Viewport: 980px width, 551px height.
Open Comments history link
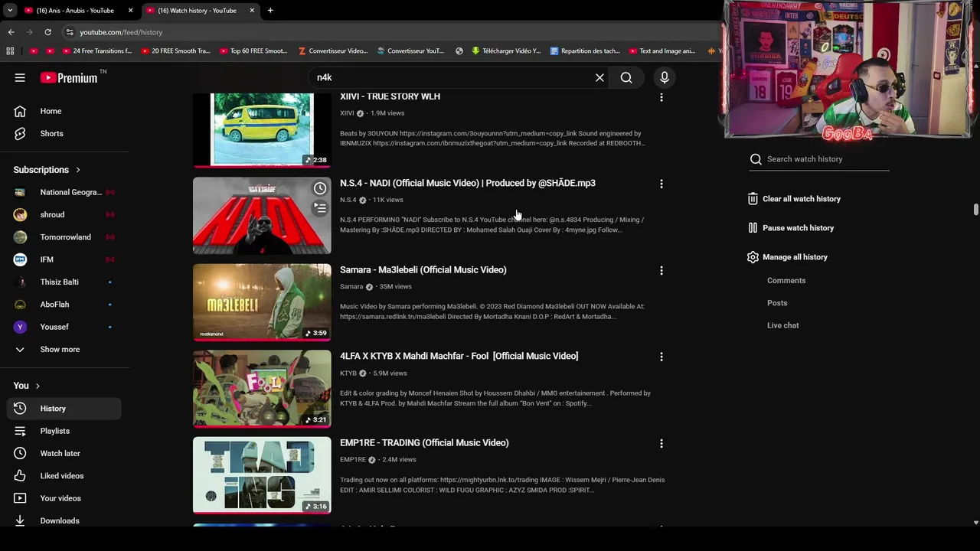pos(786,281)
